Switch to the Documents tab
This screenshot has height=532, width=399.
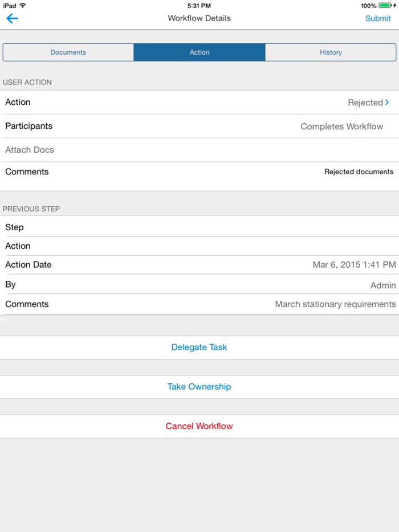click(x=68, y=52)
